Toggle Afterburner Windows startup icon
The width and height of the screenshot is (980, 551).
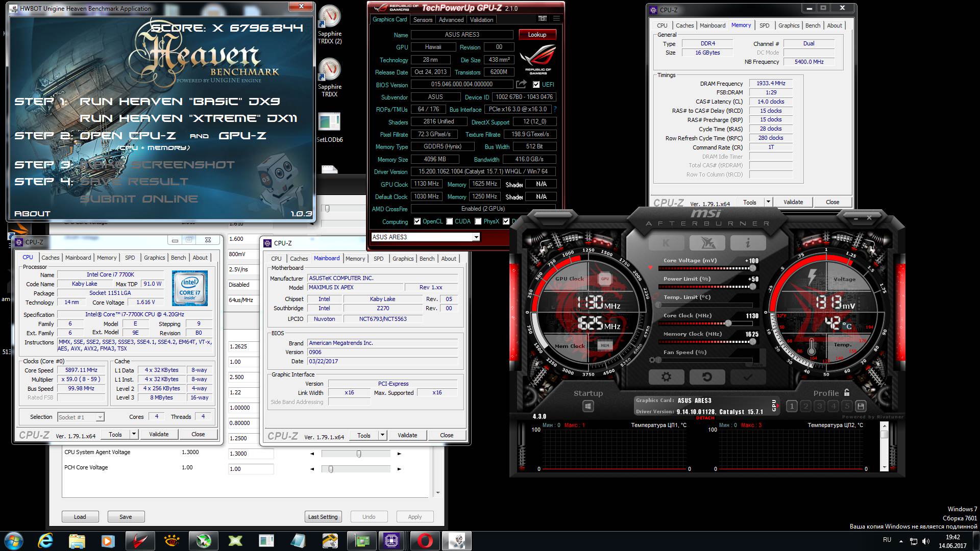pyautogui.click(x=588, y=407)
